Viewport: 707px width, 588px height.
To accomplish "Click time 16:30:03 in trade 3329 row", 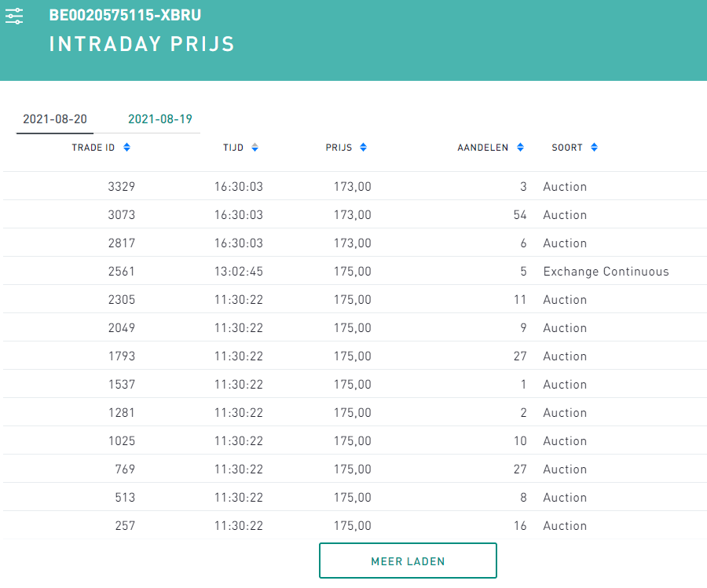I will tap(239, 187).
